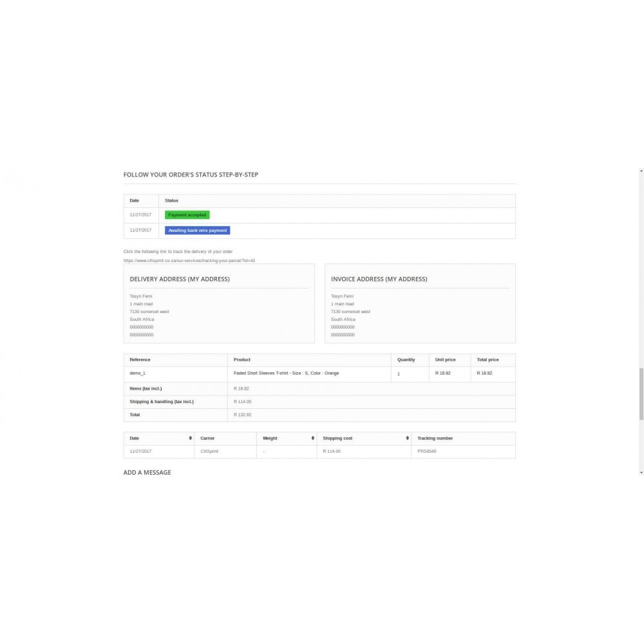Grab the vertical scrollbar thumb
Image resolution: width=644 pixels, height=644 pixels.
[641, 394]
